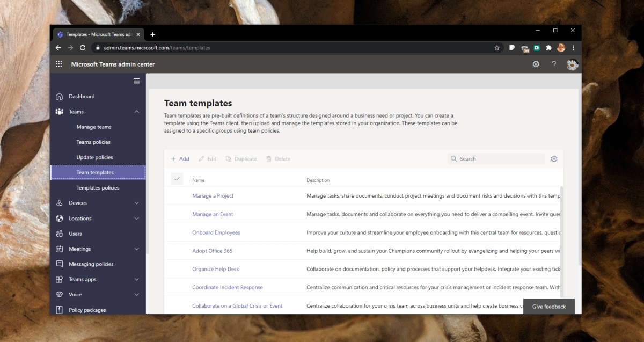Click the Users icon in sidebar
Image resolution: width=644 pixels, height=342 pixels.
(60, 234)
